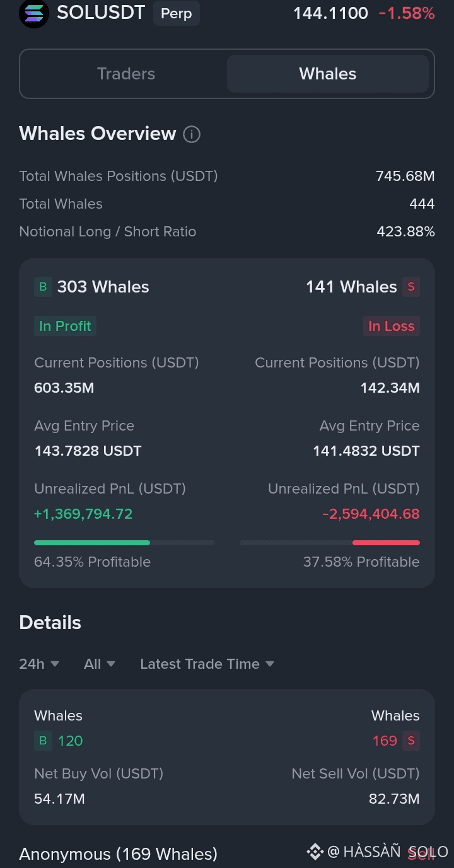454x868 pixels.
Task: Open the Whales Overview info icon
Action: [192, 134]
